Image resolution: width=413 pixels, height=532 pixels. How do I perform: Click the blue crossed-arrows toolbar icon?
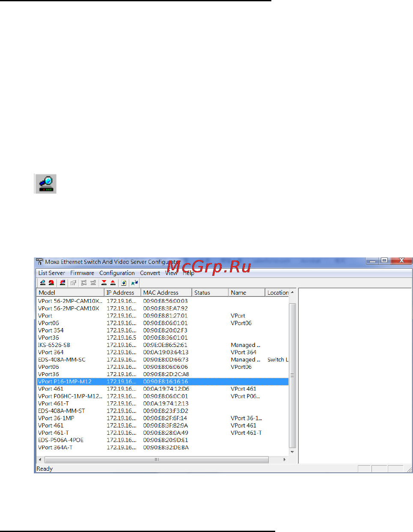135,283
